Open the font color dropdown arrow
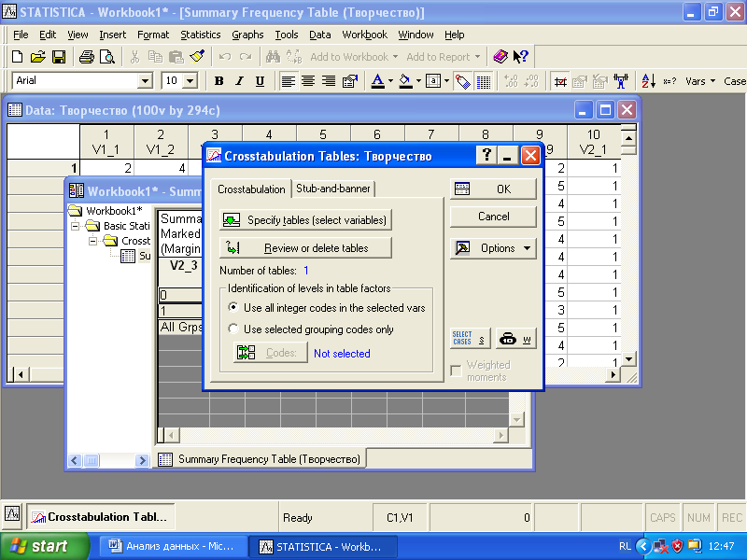Screen dimensions: 747x560 pyautogui.click(x=390, y=81)
